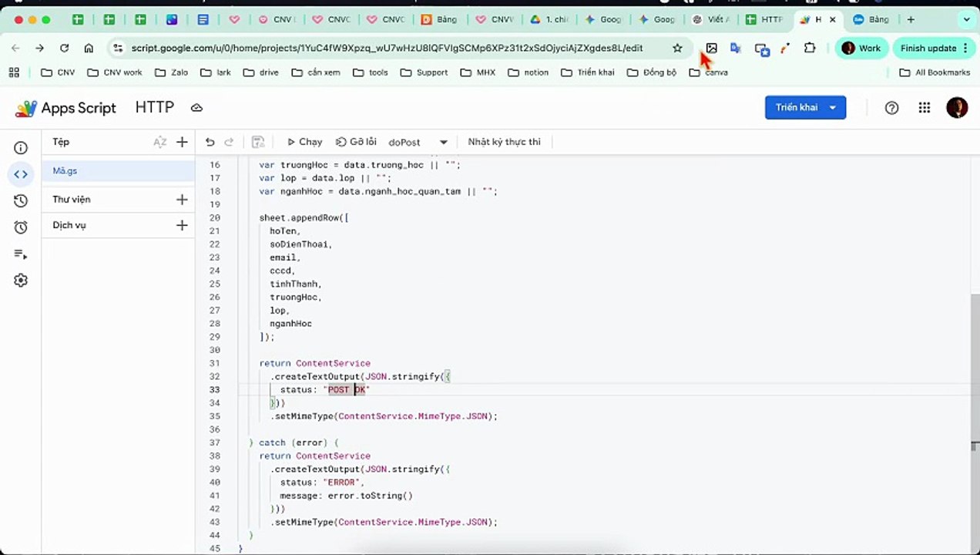This screenshot has width=980, height=555.
Task: Click the Undo arrow in editor toolbar
Action: (x=210, y=142)
